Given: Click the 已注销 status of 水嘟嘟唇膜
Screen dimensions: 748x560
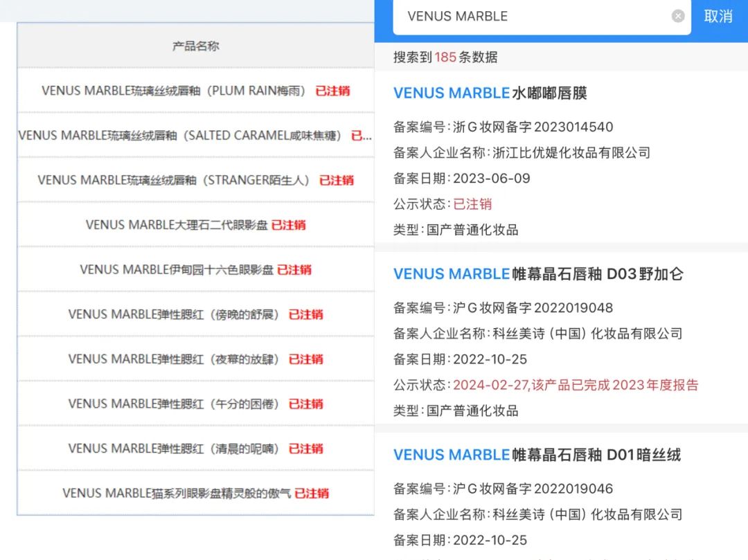Looking at the screenshot, I should 472,204.
